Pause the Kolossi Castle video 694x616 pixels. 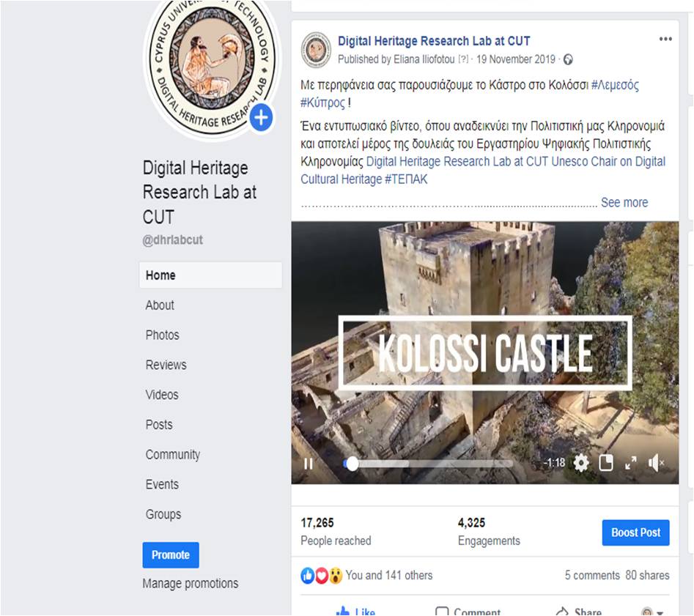click(309, 464)
